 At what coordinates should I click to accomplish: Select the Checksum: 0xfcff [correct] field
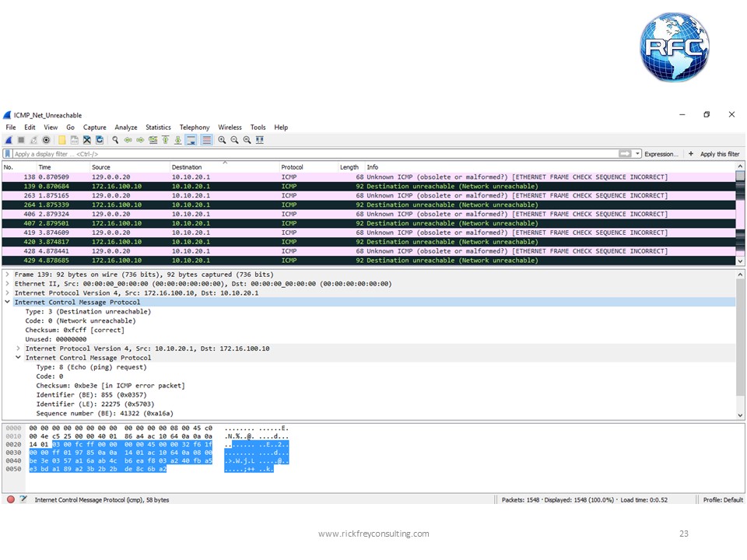pyautogui.click(x=75, y=330)
